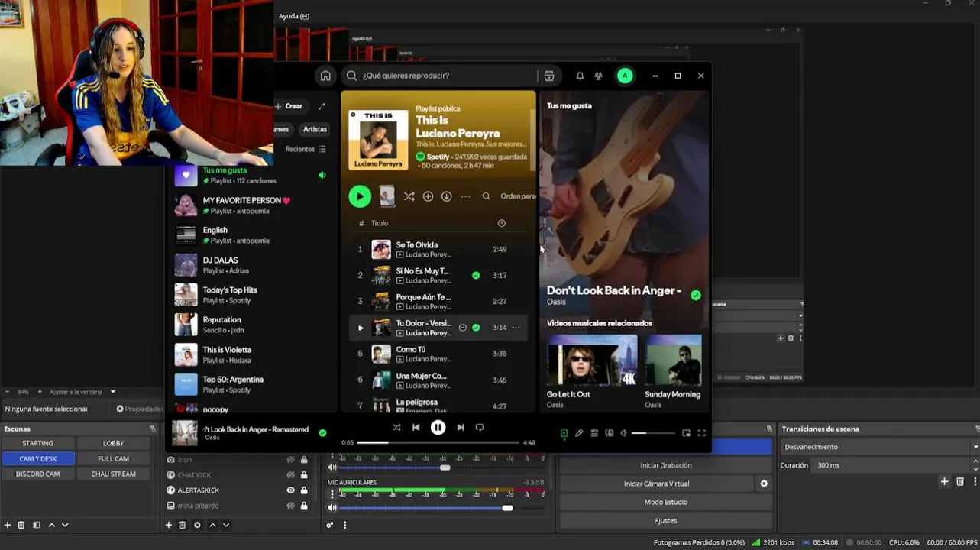The width and height of the screenshot is (980, 550).
Task: Delete the selected scene with trash icon
Action: pyautogui.click(x=21, y=525)
